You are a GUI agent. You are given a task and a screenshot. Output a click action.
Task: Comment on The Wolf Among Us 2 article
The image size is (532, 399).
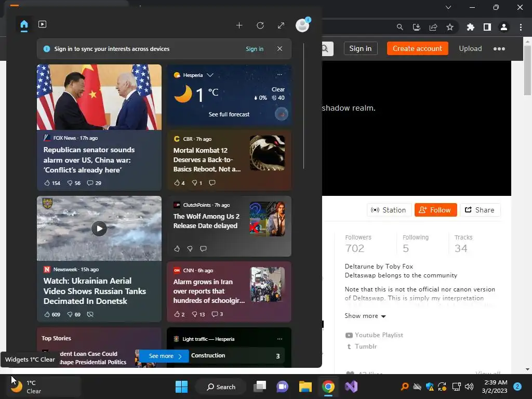click(203, 249)
